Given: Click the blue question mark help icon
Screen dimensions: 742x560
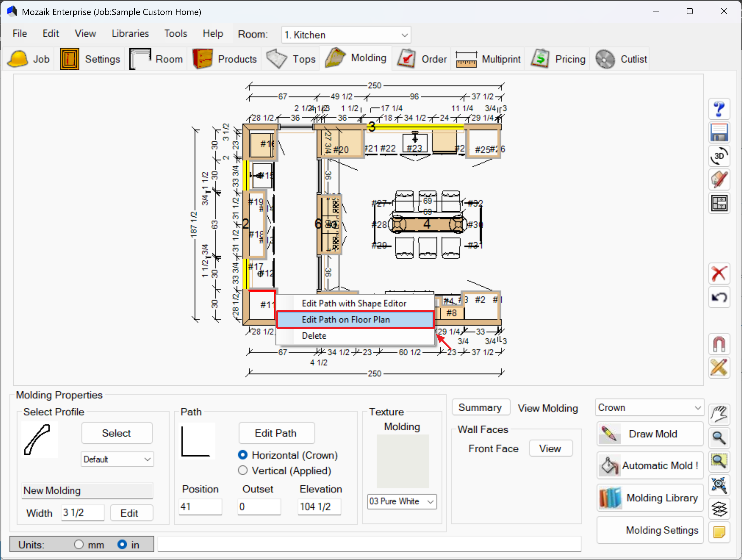Looking at the screenshot, I should [718, 109].
